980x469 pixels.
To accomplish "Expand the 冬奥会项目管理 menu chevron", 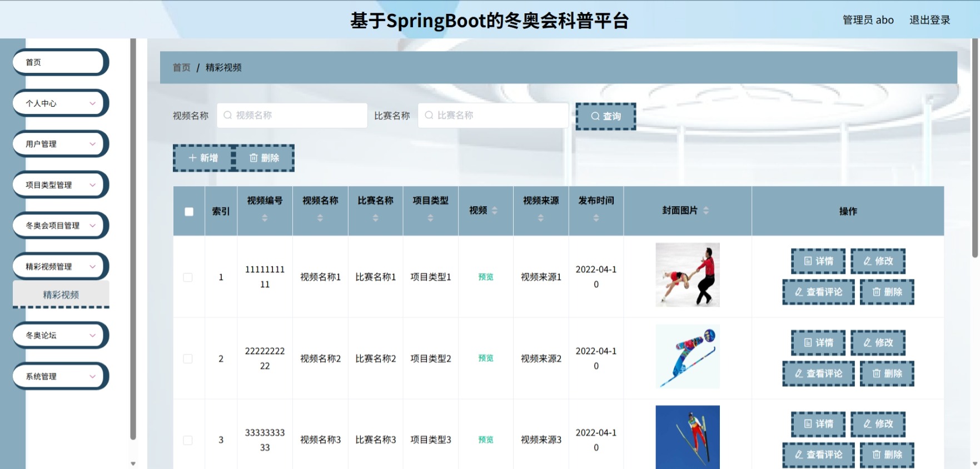I will point(92,226).
